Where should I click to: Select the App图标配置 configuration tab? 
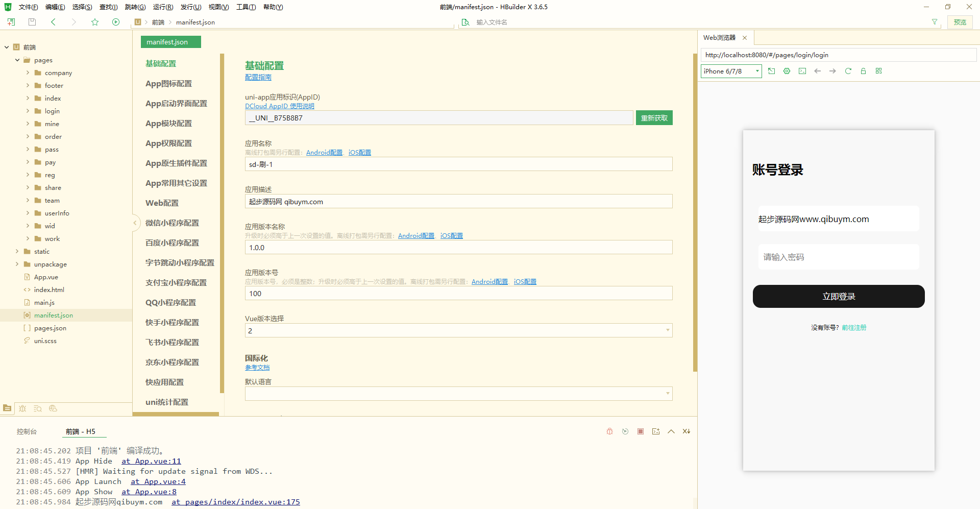[x=168, y=84]
